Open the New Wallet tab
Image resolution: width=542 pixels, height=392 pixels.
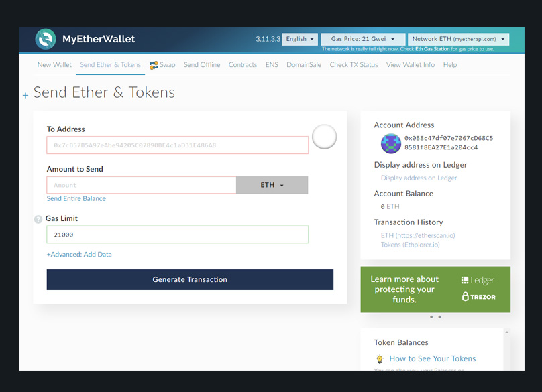pyautogui.click(x=54, y=65)
